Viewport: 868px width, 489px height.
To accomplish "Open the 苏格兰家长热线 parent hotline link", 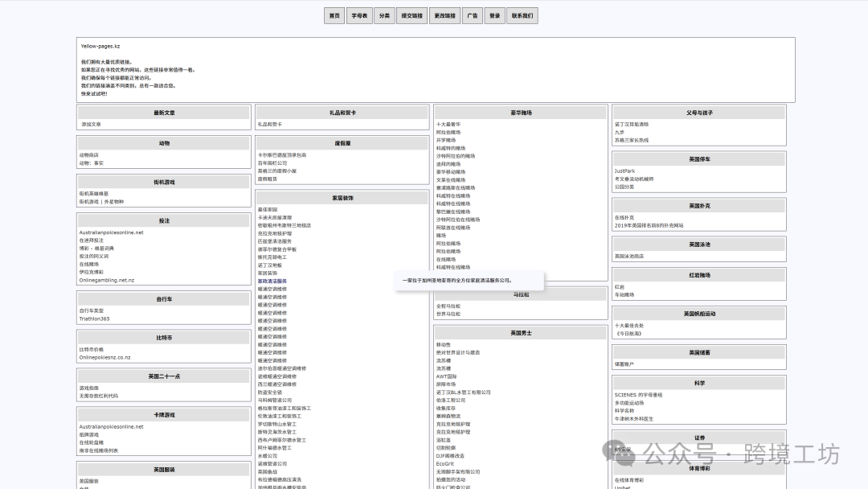I will click(x=631, y=140).
